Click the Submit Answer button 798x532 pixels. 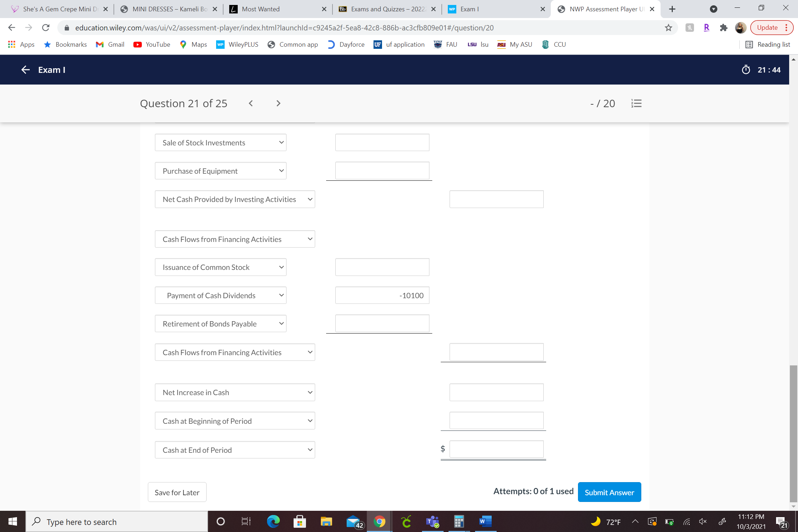tap(609, 492)
